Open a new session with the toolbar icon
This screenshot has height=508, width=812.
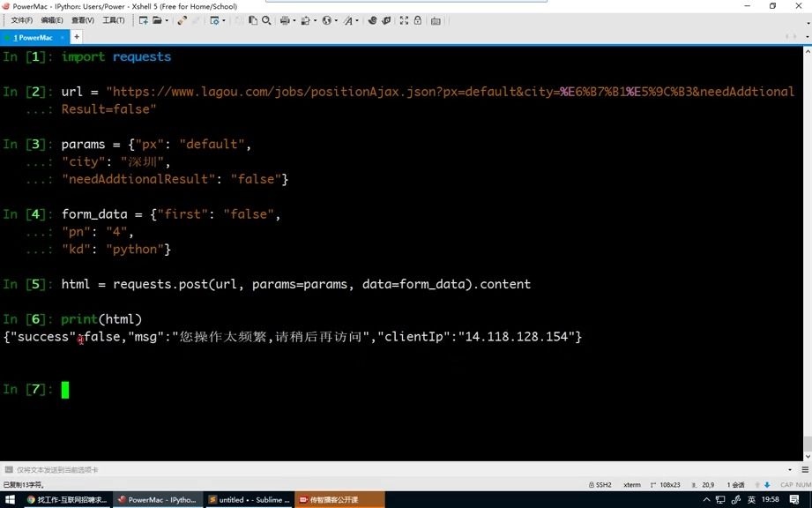(144, 20)
